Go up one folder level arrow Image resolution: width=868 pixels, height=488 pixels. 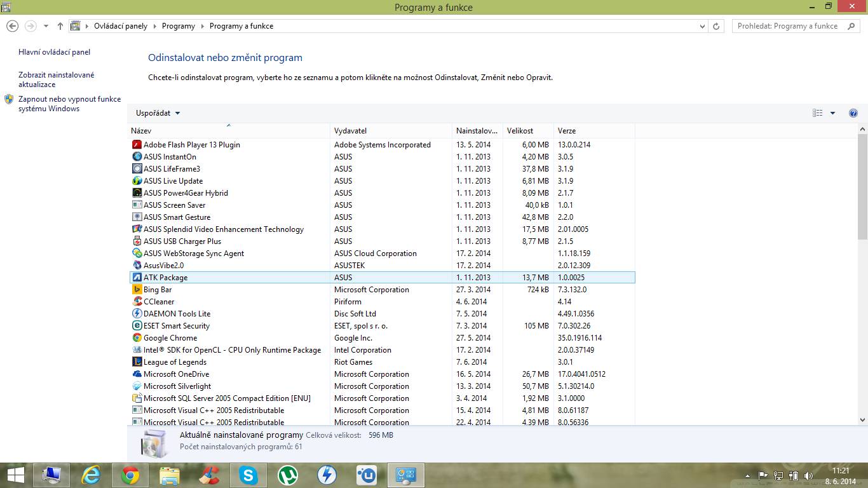point(60,26)
